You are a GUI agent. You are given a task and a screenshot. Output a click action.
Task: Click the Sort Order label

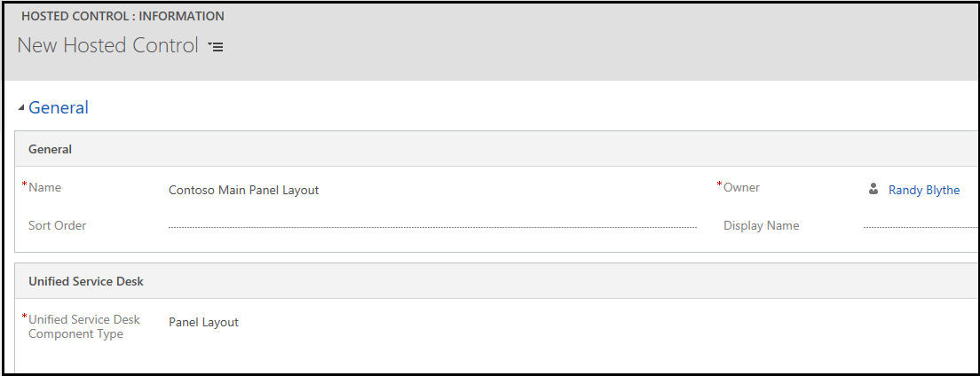(x=58, y=225)
